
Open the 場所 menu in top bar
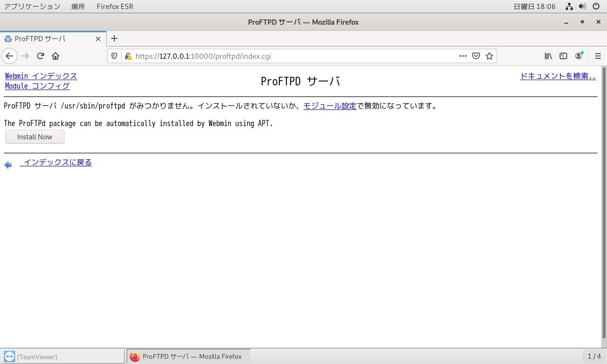78,7
